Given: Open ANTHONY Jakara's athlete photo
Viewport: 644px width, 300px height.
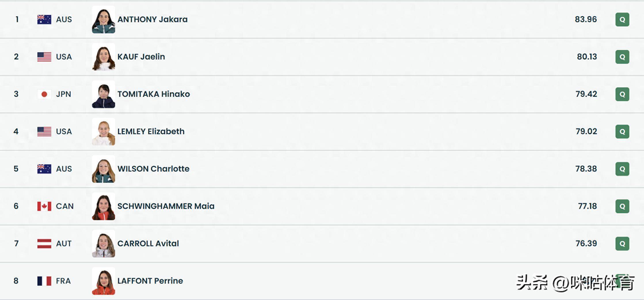Looking at the screenshot, I should (104, 20).
